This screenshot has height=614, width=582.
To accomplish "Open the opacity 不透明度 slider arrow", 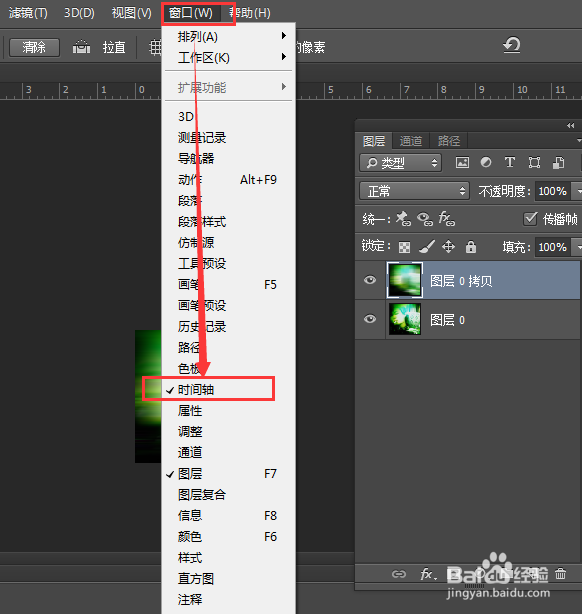I will (x=577, y=191).
